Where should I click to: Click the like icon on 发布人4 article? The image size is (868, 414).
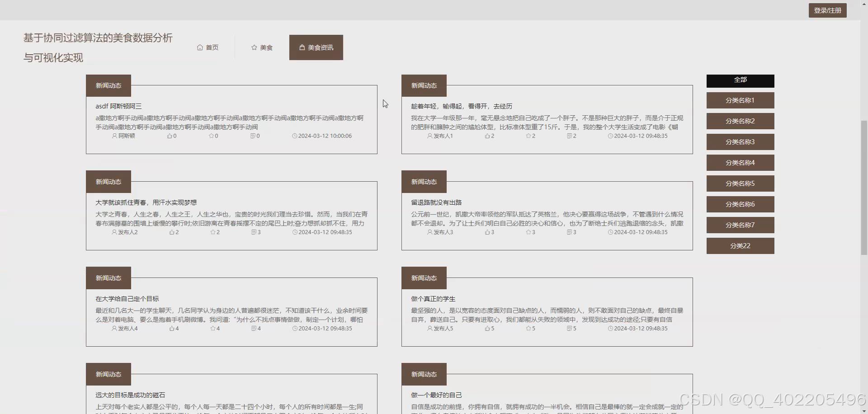172,329
